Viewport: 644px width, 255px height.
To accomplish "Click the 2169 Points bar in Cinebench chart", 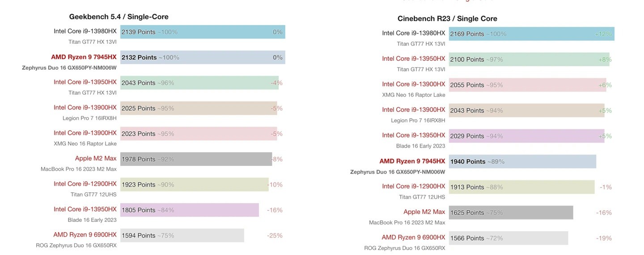I will click(x=531, y=34).
